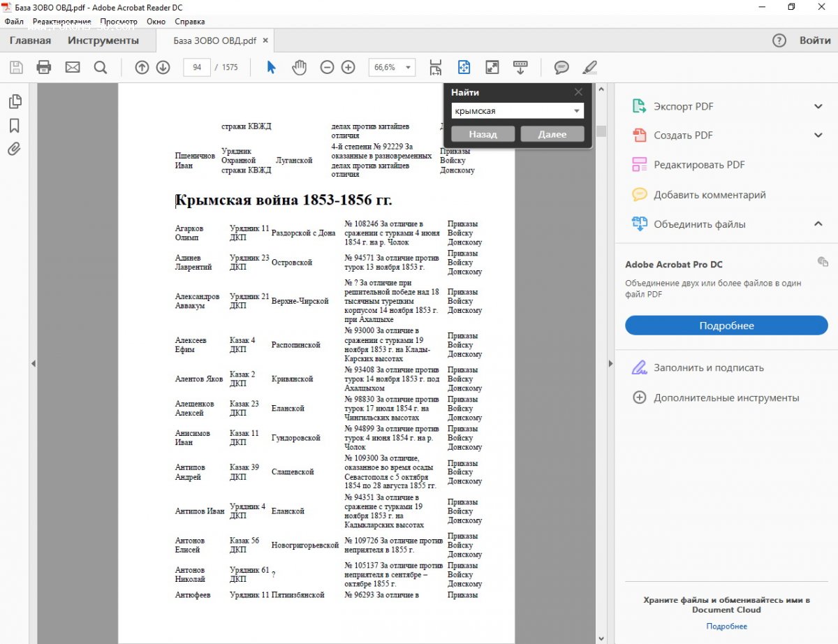838x644 pixels.
Task: Click the zoom out minus icon
Action: pyautogui.click(x=327, y=67)
